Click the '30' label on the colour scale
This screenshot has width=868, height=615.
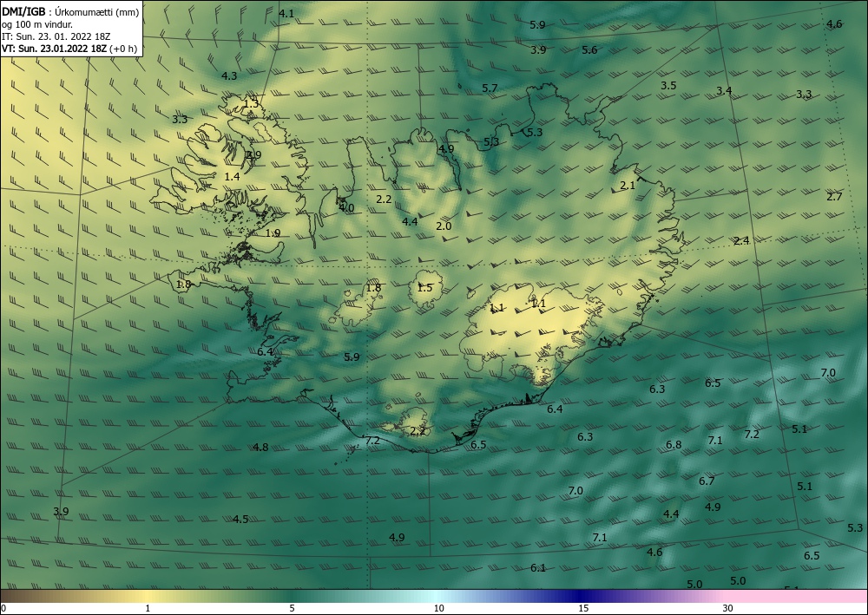click(x=728, y=609)
